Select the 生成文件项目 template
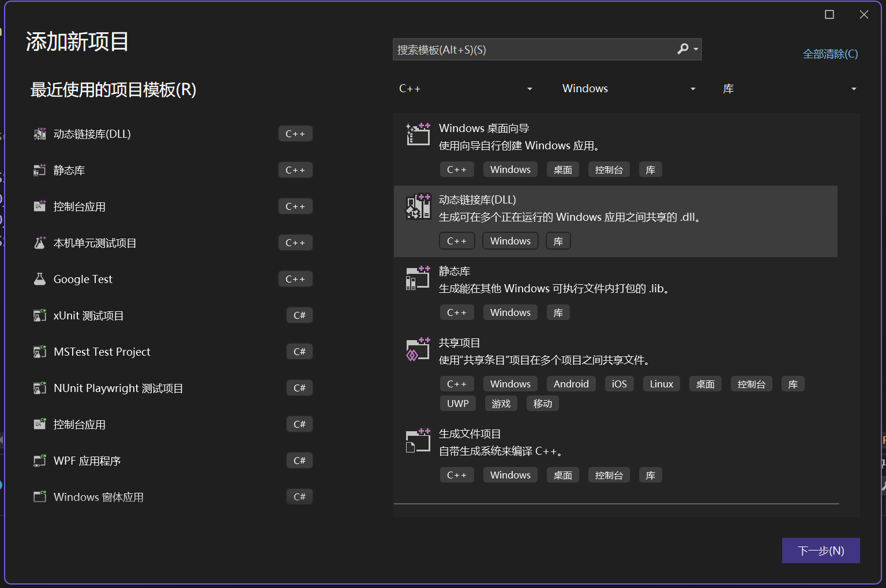Screen dimensions: 886x588 615,455
